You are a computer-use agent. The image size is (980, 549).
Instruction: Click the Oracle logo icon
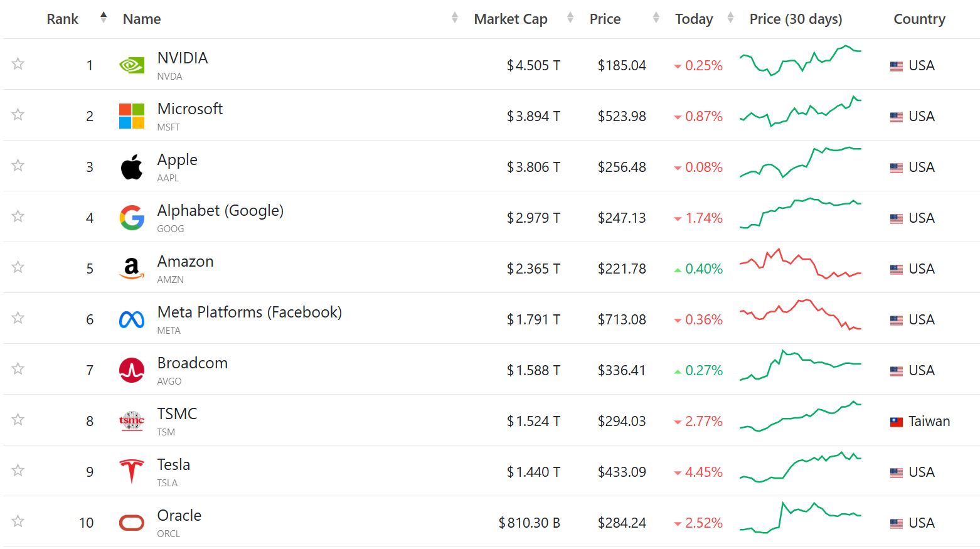tap(132, 523)
